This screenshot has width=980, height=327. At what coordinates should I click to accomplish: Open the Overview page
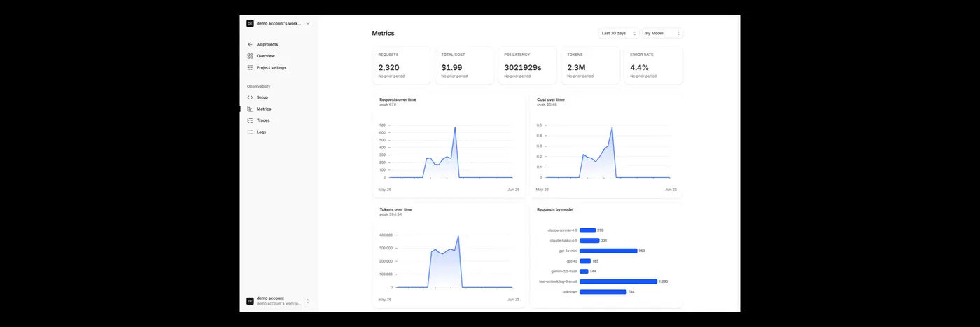[x=266, y=56]
